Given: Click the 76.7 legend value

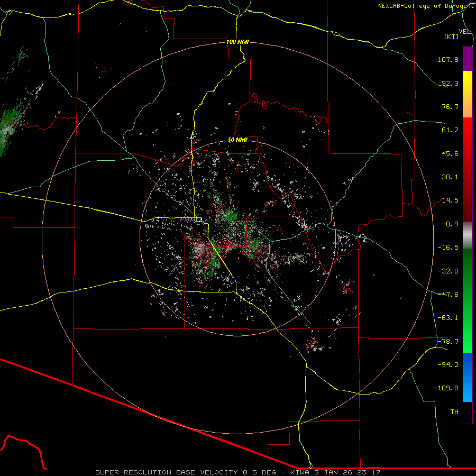Looking at the screenshot, I should (450, 106).
